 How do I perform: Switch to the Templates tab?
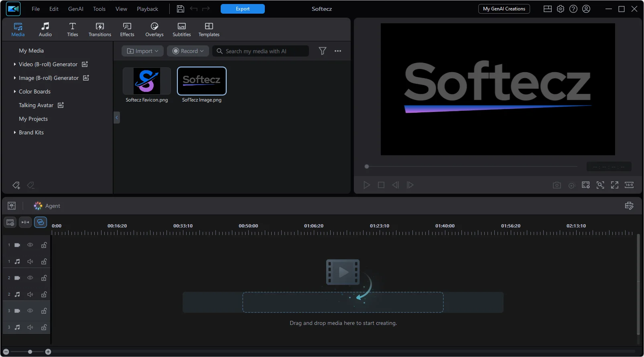click(209, 30)
